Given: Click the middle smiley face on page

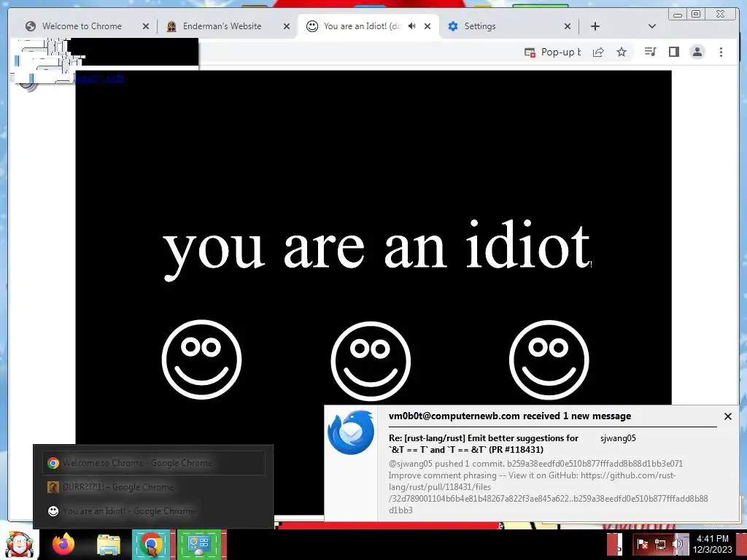Looking at the screenshot, I should 371,360.
